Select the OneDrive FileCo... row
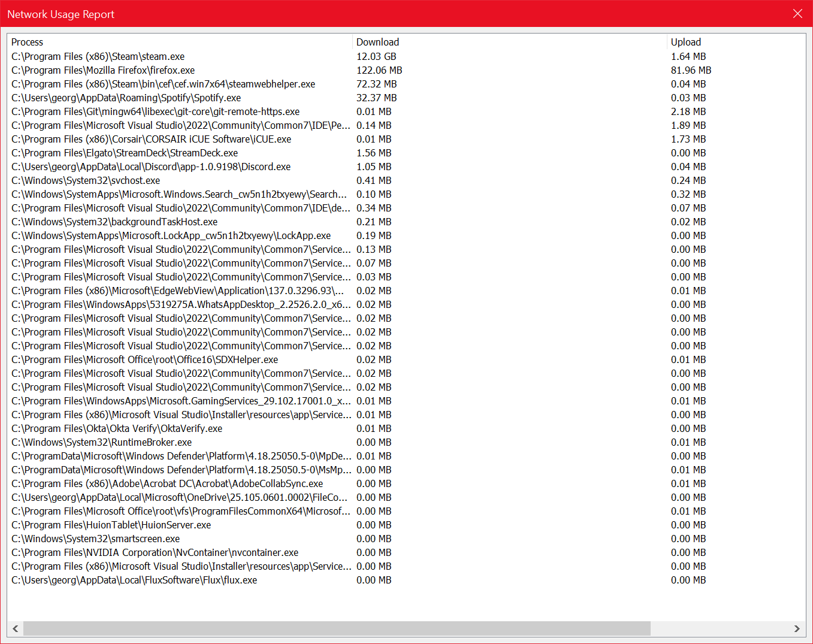 tap(406, 497)
